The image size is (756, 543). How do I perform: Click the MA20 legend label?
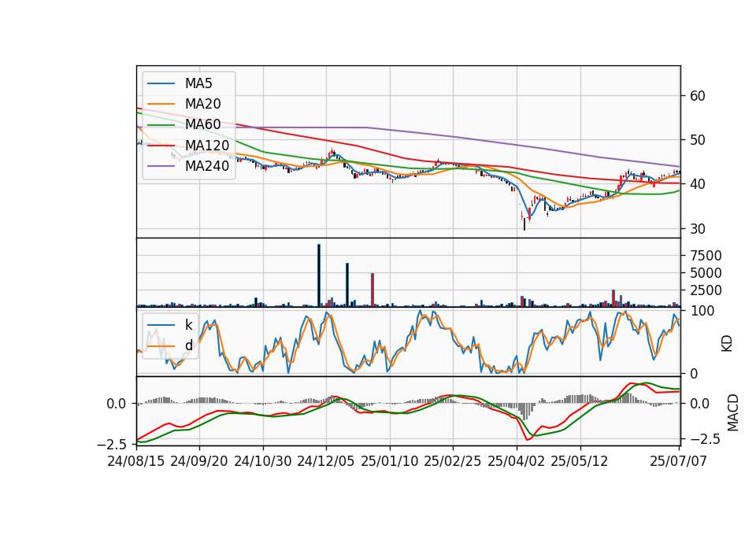[x=202, y=104]
